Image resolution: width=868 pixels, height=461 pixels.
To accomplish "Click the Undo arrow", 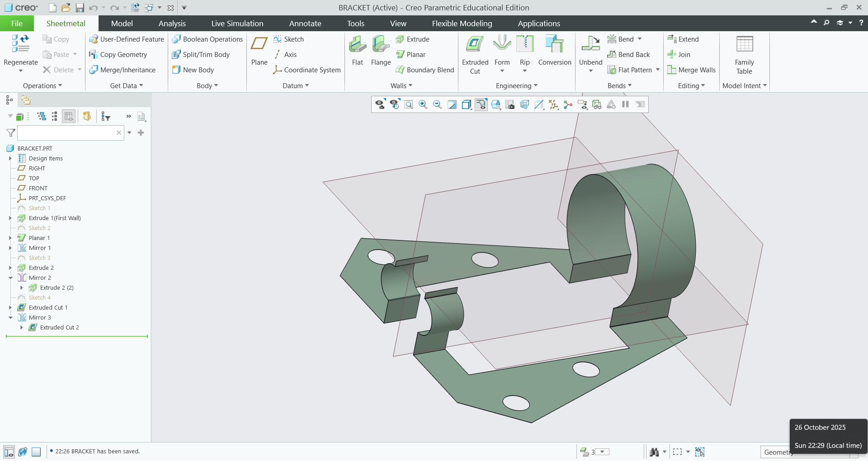I will click(x=93, y=8).
